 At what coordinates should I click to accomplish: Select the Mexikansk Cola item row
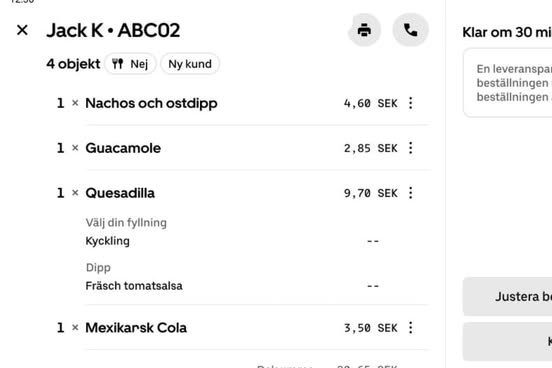243,328
